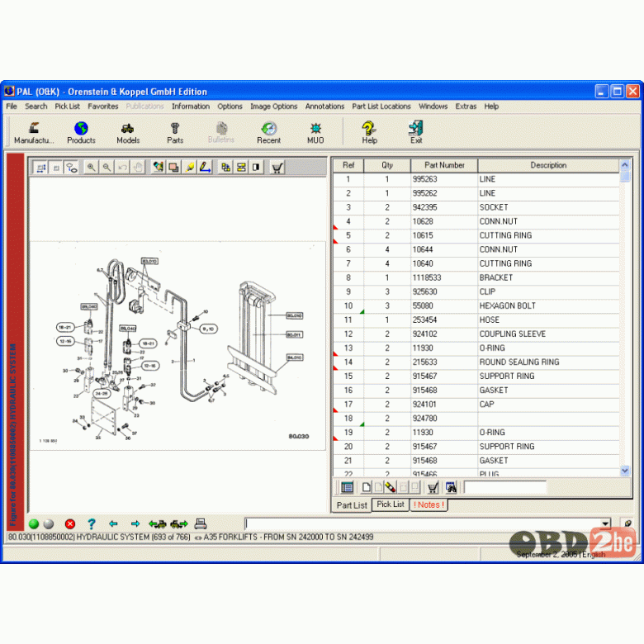Viewport: 644px width, 644px height.
Task: Open the Manufacturers toolbar button
Action: click(34, 133)
